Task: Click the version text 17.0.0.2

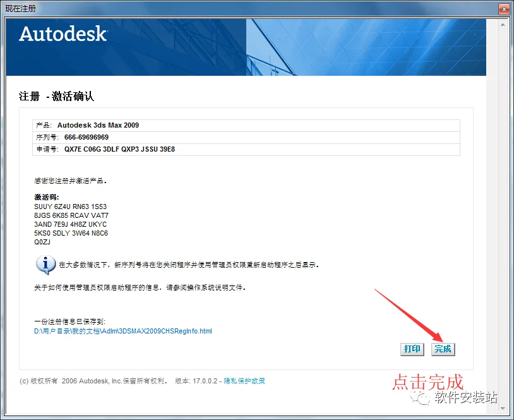Action: click(205, 381)
